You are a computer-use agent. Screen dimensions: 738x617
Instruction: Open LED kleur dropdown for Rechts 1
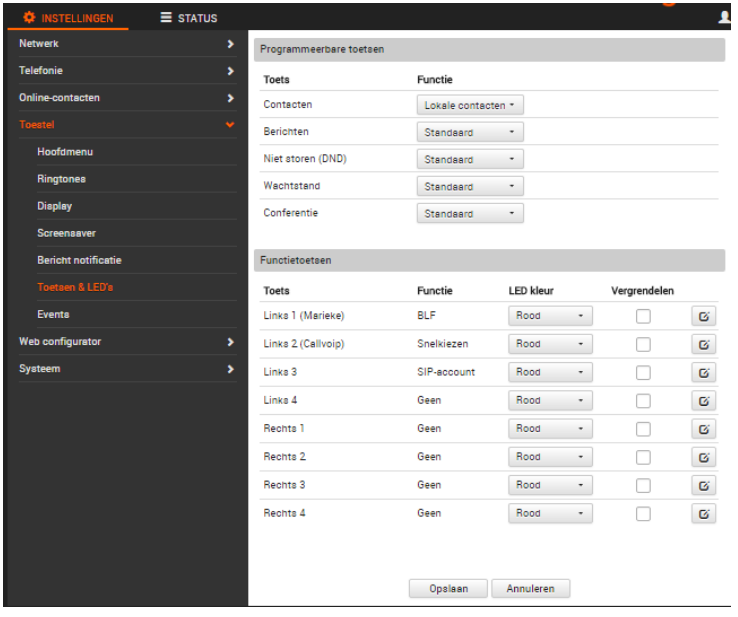(552, 430)
